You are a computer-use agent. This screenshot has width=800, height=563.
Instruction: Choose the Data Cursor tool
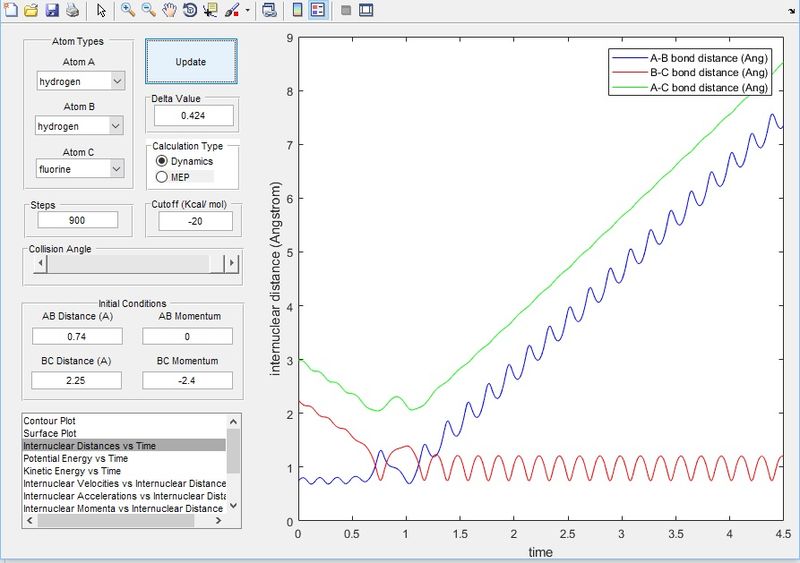(210, 11)
